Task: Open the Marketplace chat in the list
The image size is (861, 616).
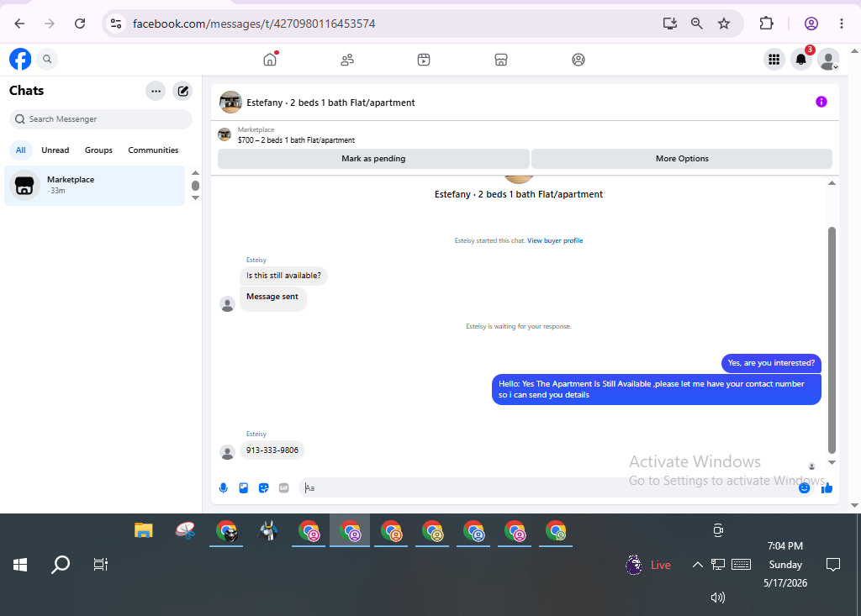Action: click(94, 186)
